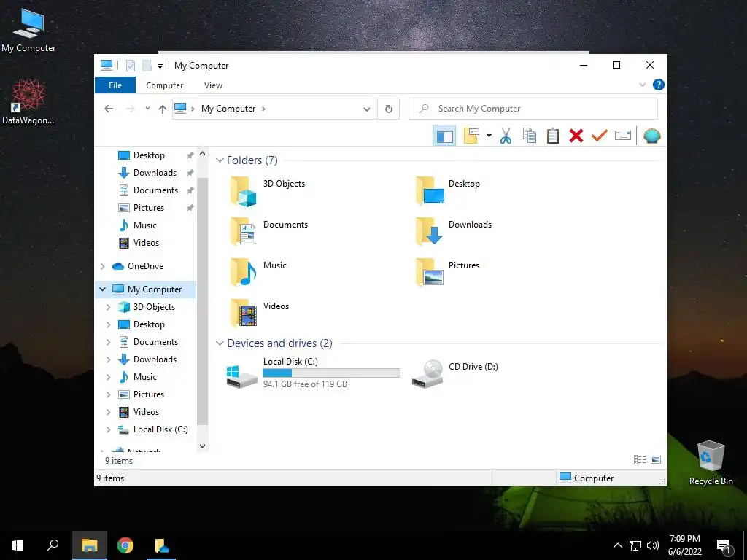Click the Refresh button

point(389,109)
